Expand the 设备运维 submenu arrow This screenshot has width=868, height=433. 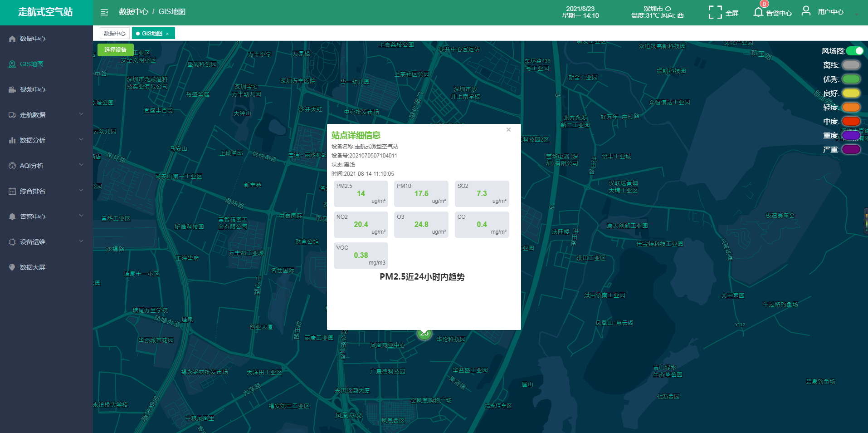[x=81, y=241]
